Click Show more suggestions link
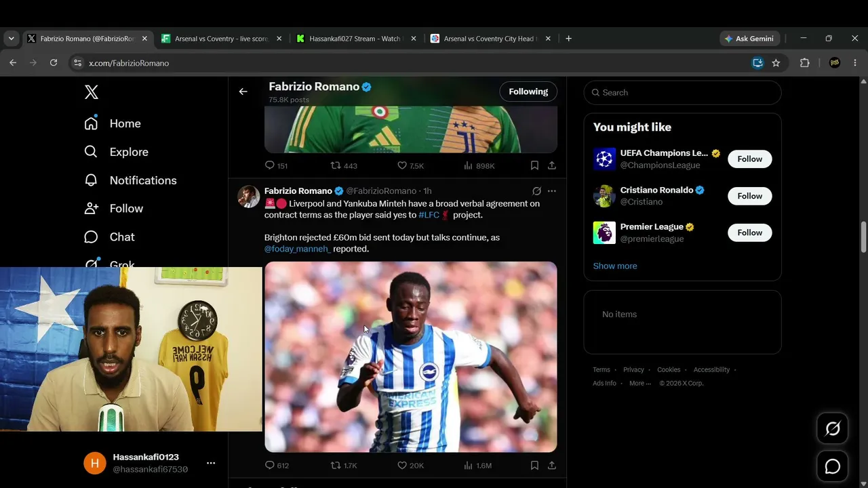This screenshot has height=488, width=868. coord(615,266)
